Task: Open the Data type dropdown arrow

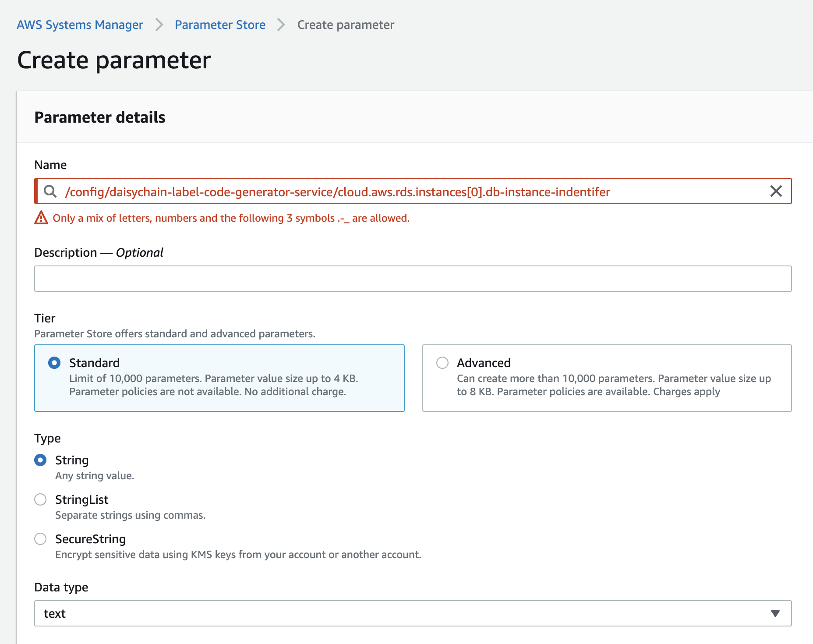Action: click(x=775, y=613)
